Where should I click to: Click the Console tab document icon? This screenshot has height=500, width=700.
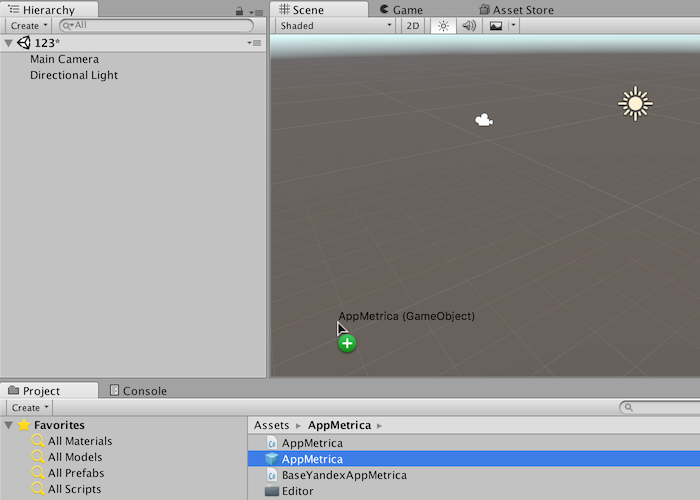coord(114,390)
